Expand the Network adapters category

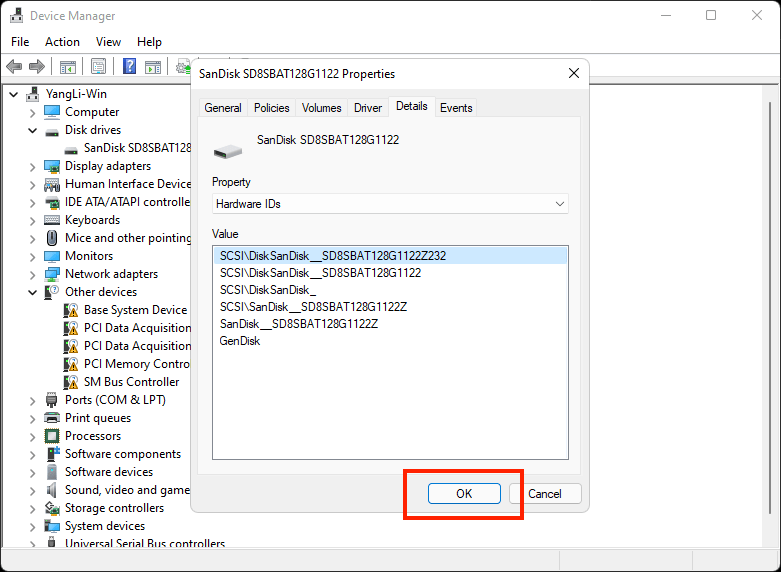32,275
